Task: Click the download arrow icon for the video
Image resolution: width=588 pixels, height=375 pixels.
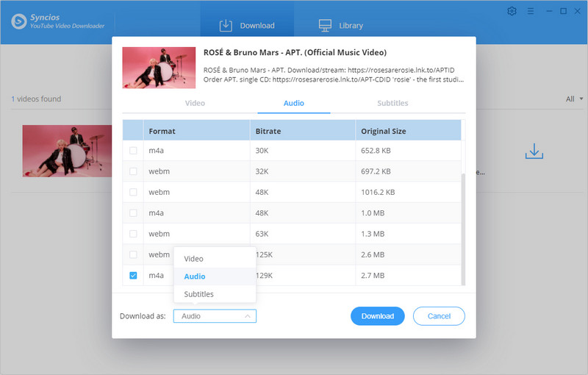Action: pyautogui.click(x=534, y=151)
